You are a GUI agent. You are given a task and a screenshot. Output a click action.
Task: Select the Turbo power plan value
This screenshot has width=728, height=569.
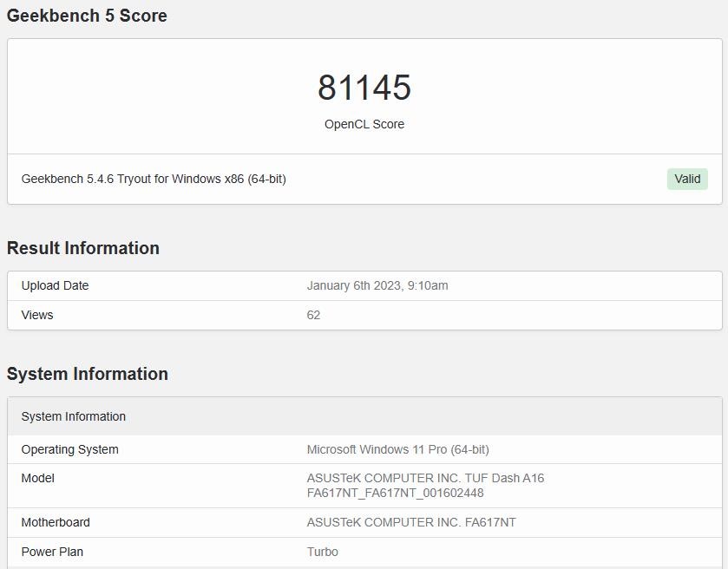click(322, 552)
